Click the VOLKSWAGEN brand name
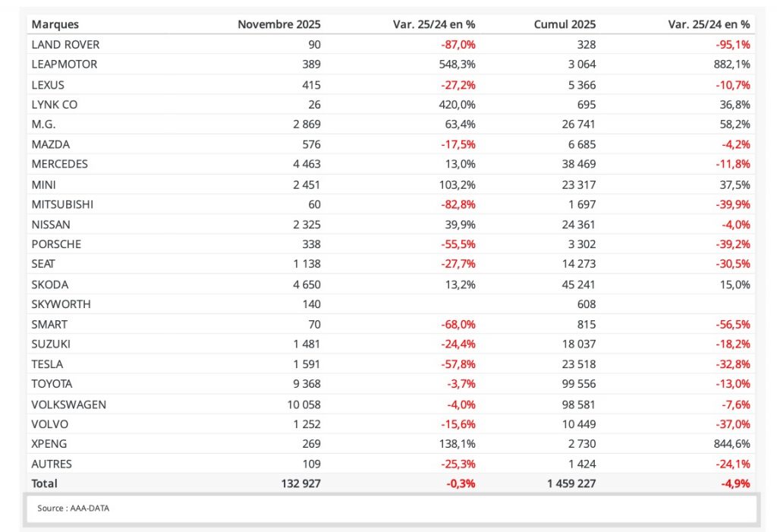The width and height of the screenshot is (777, 532). [68, 405]
